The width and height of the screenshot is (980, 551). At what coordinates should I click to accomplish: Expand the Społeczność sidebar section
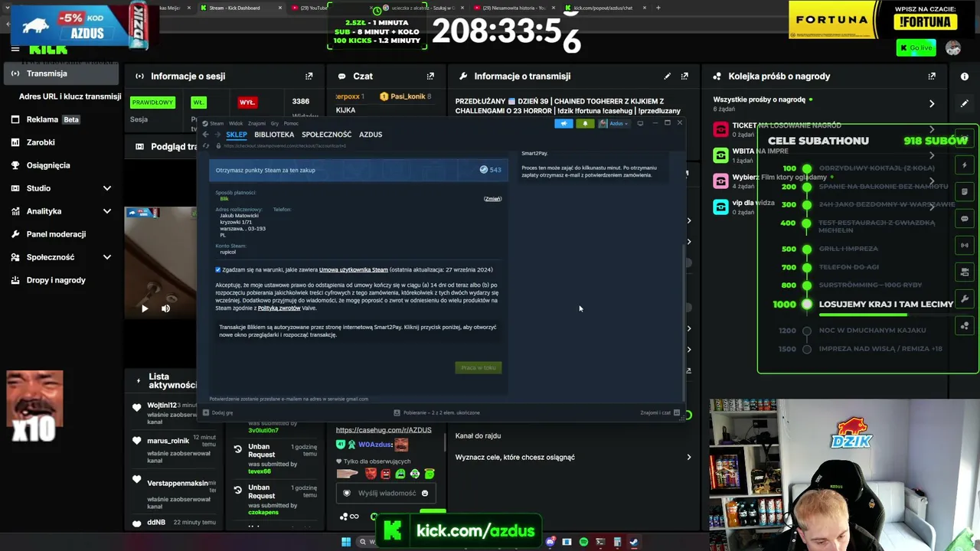coord(107,257)
